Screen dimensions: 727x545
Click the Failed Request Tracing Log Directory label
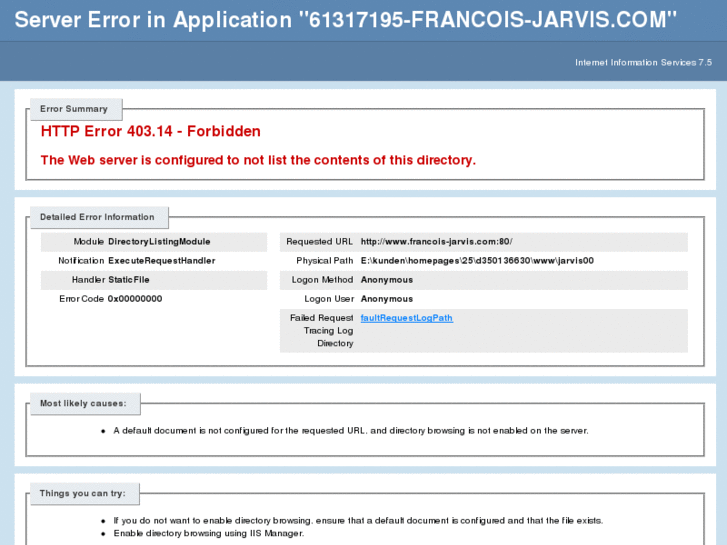point(321,331)
